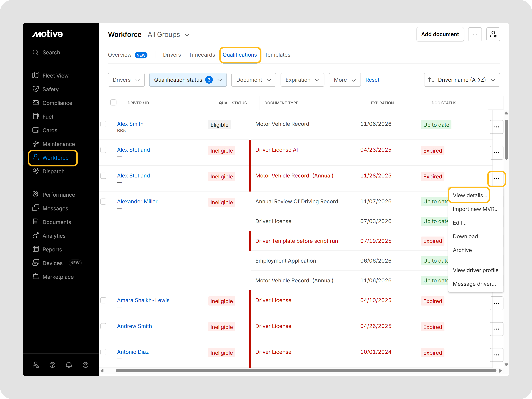Click the Analytics chart icon
532x399 pixels.
36,235
